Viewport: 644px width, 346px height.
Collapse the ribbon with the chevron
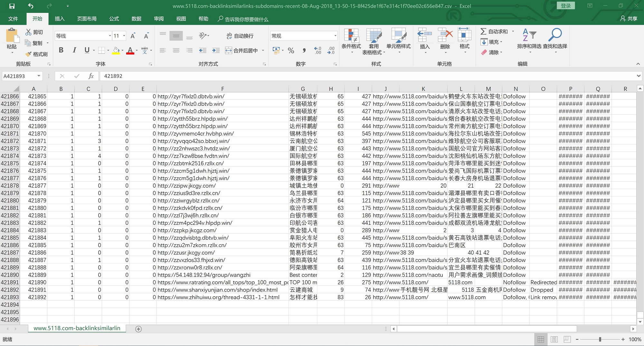click(x=638, y=64)
